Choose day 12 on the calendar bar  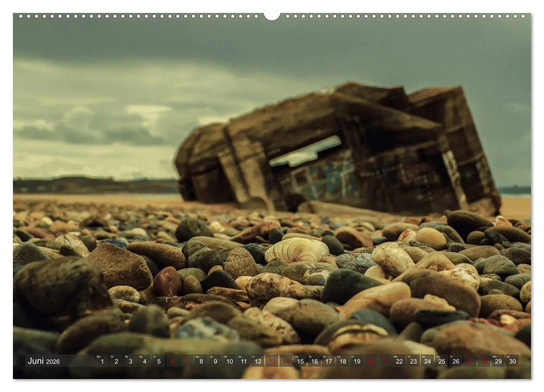pos(257,361)
